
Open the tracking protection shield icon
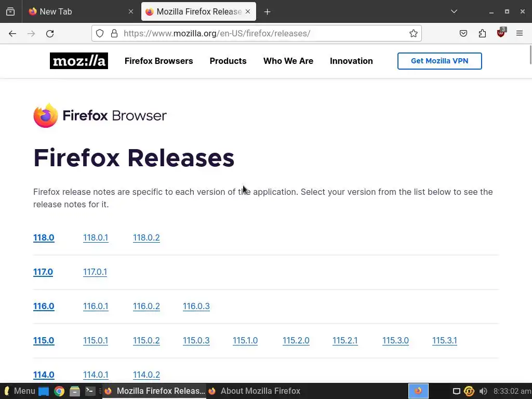pos(100,33)
